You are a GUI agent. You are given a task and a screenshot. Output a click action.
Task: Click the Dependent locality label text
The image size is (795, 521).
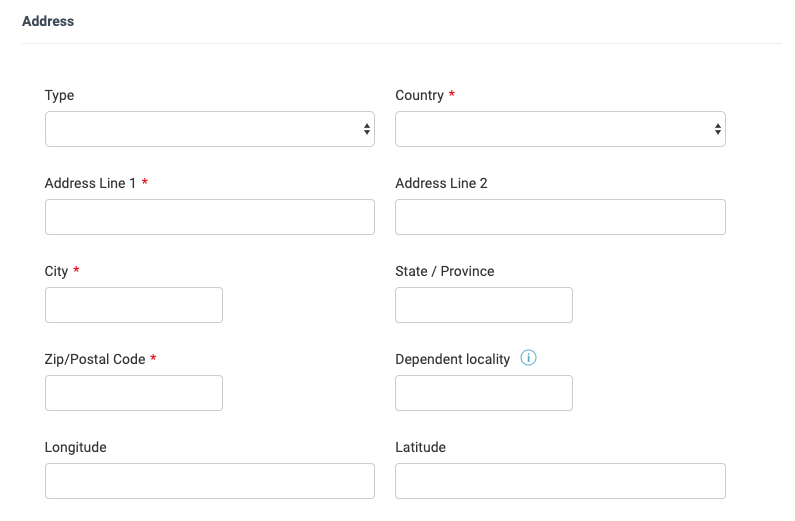(452, 359)
